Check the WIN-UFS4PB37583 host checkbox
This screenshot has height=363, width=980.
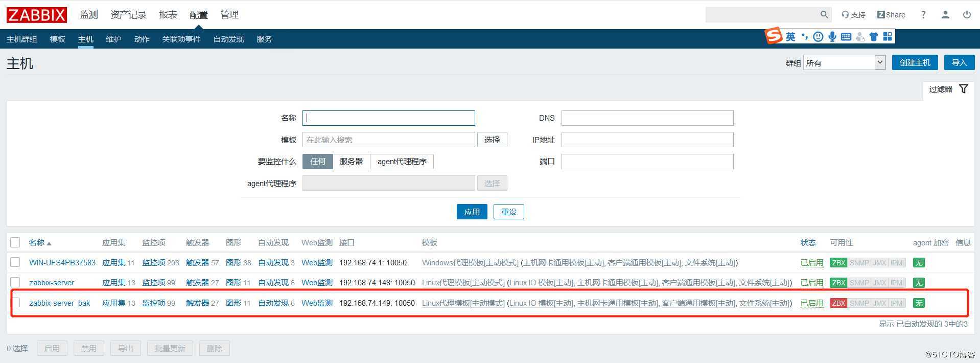coord(15,262)
